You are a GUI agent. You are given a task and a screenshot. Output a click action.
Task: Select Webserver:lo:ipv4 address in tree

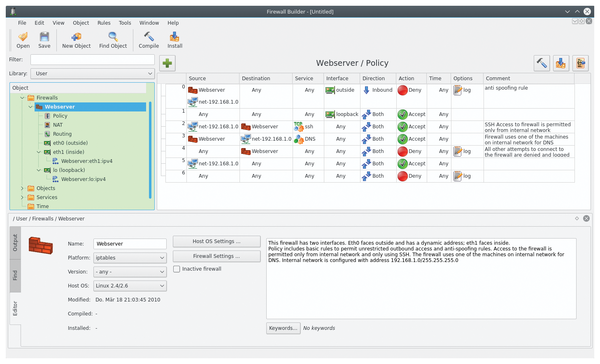click(x=83, y=179)
